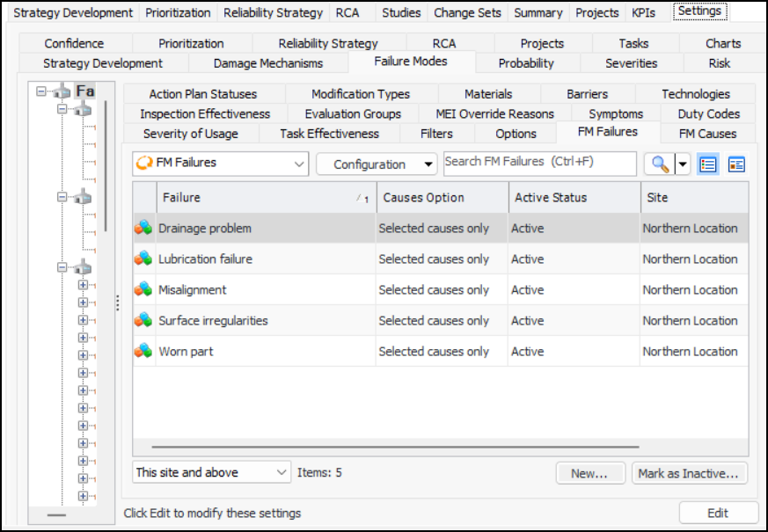Click the Search FM Failures field

(x=539, y=164)
